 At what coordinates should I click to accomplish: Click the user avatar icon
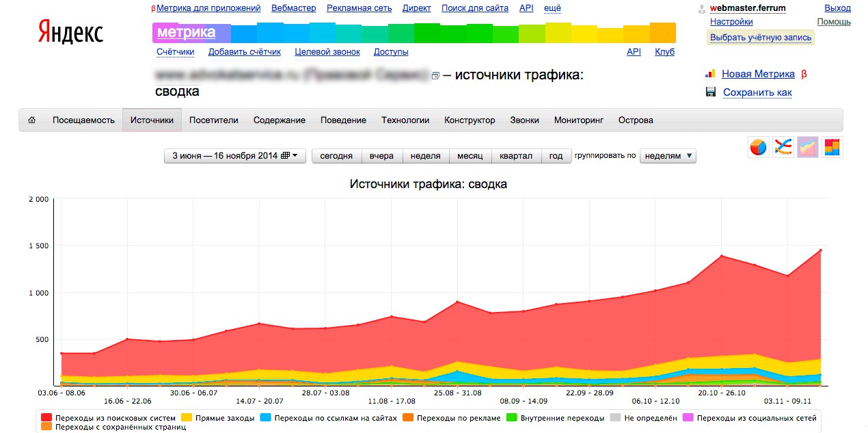coord(701,10)
